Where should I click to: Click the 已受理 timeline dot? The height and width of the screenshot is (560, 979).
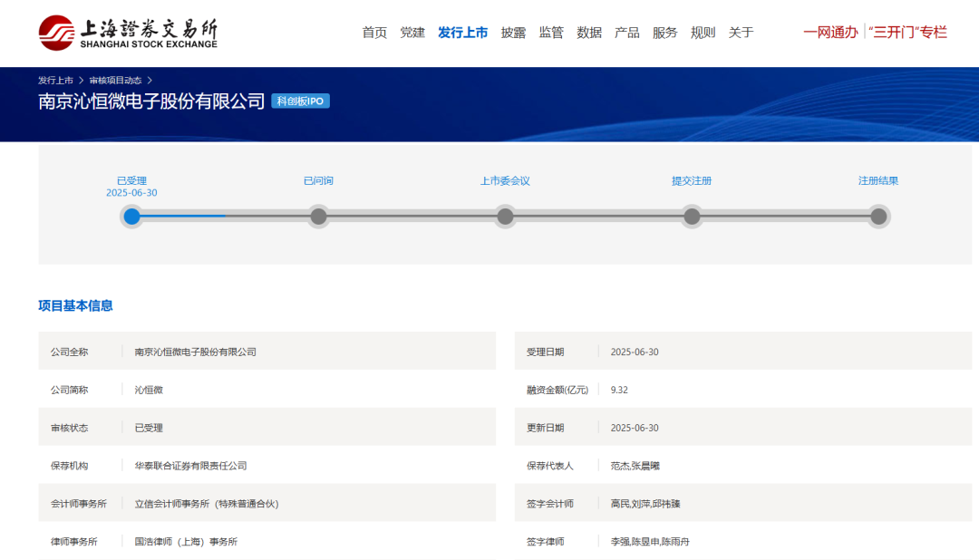[131, 217]
